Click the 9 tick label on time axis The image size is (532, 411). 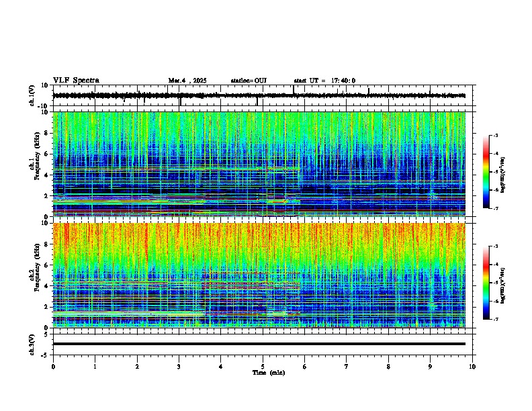coord(430,367)
